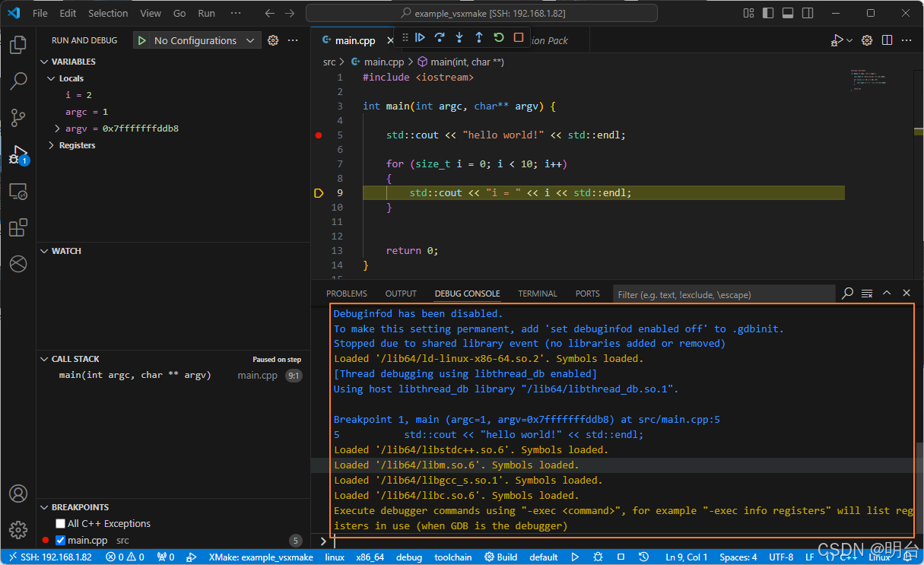924x565 pixels.
Task: Open the Accounts menu
Action: coord(18,494)
